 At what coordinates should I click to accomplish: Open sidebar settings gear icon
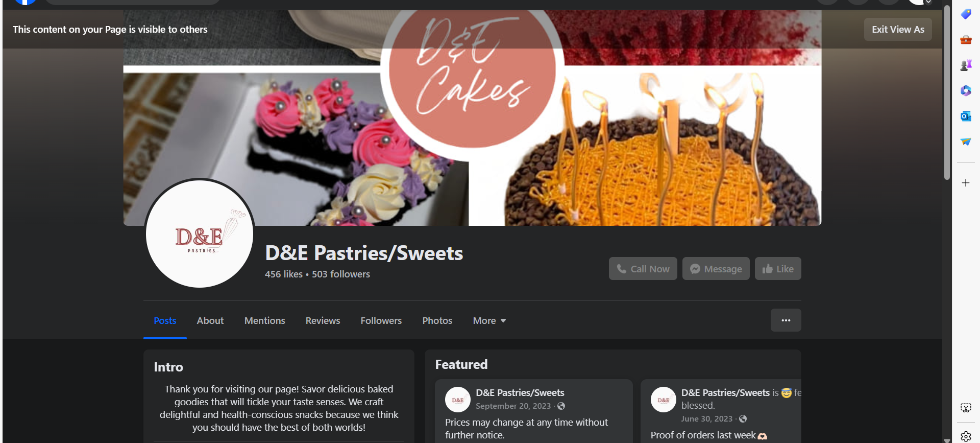[x=965, y=436]
